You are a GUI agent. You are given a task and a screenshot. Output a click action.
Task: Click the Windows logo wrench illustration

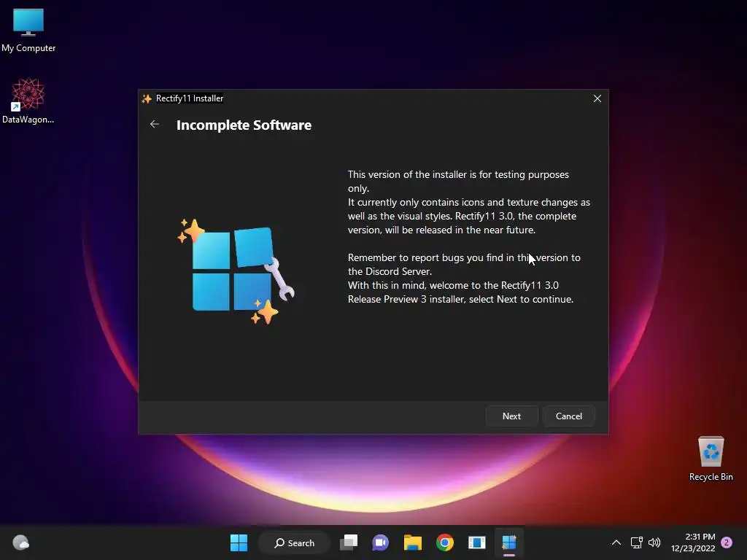pos(236,271)
